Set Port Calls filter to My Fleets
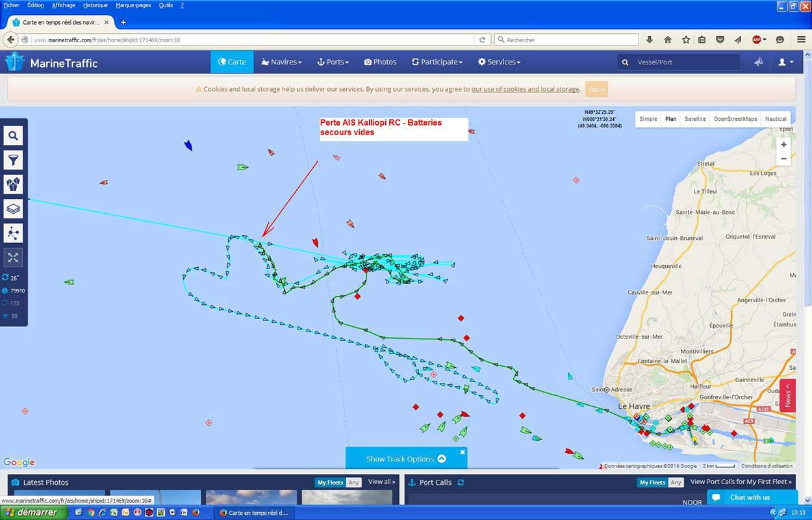The height and width of the screenshot is (520, 812). [x=652, y=482]
